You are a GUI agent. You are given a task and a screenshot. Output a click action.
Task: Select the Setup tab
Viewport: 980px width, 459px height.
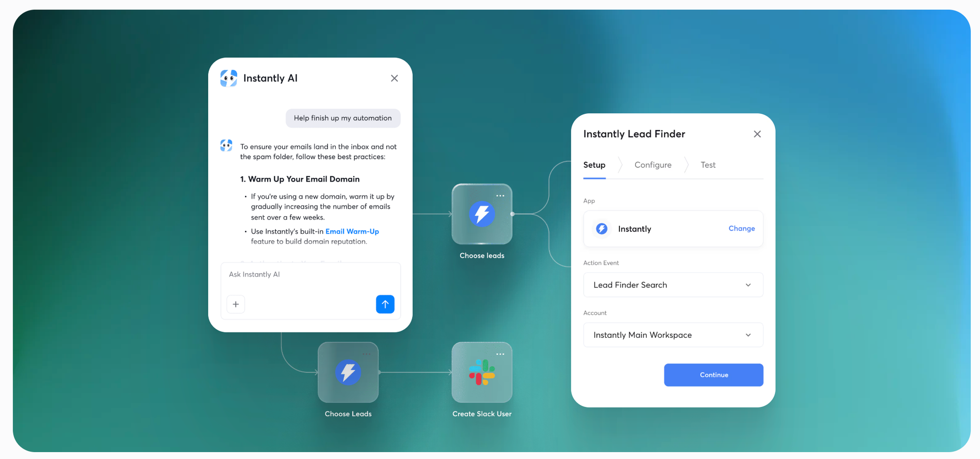[594, 165]
